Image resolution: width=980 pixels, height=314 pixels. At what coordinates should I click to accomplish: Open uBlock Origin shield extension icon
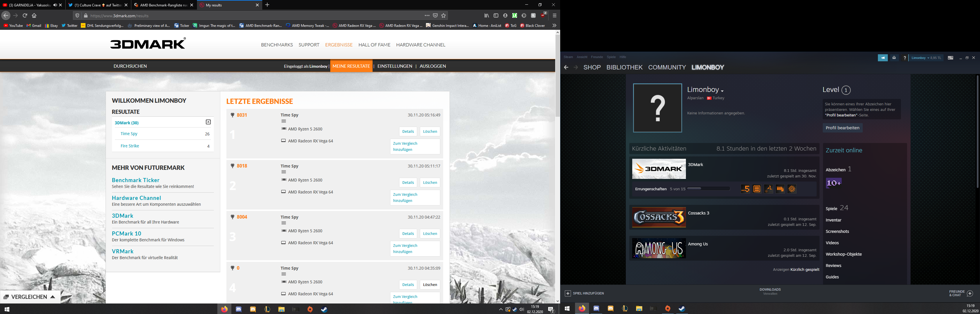pyautogui.click(x=543, y=15)
